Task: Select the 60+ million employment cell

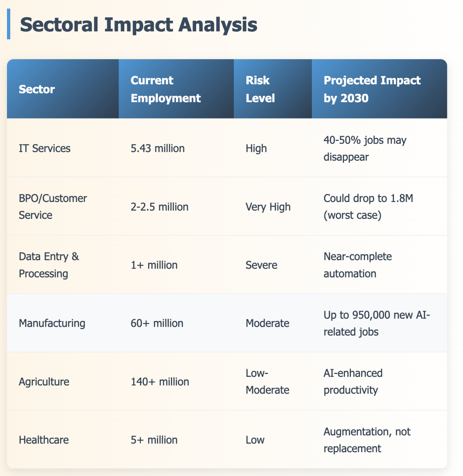Action: [157, 323]
